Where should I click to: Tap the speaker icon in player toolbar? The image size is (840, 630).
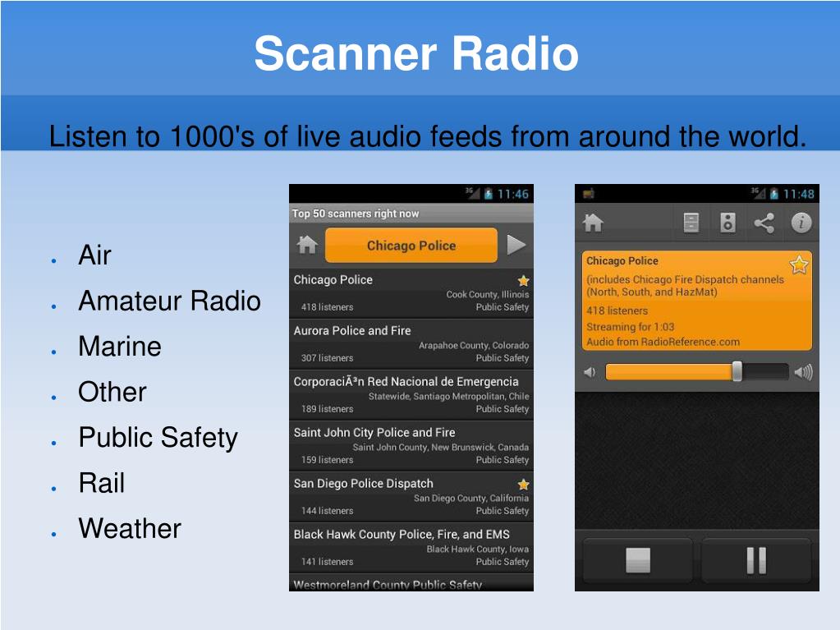pyautogui.click(x=728, y=223)
